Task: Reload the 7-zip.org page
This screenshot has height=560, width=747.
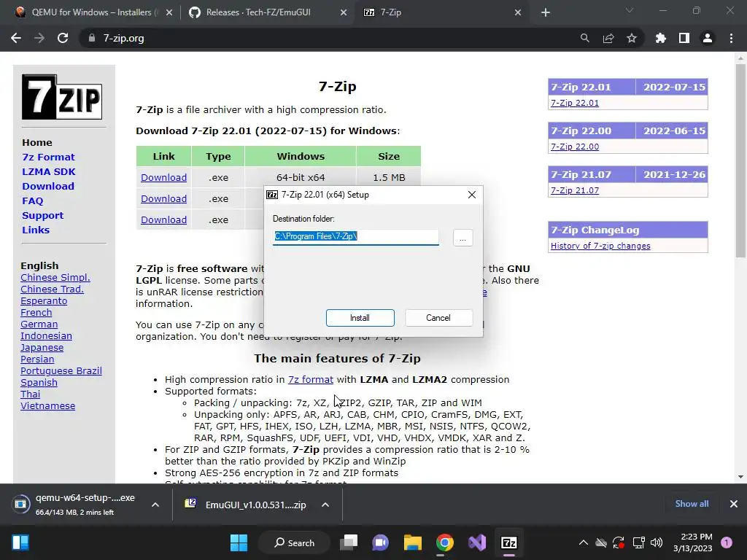Action: (63, 38)
